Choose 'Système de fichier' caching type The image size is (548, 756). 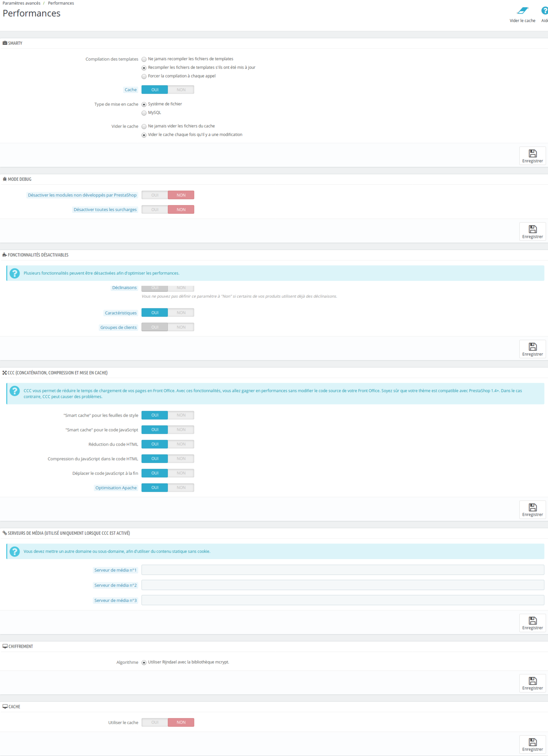[x=144, y=104]
